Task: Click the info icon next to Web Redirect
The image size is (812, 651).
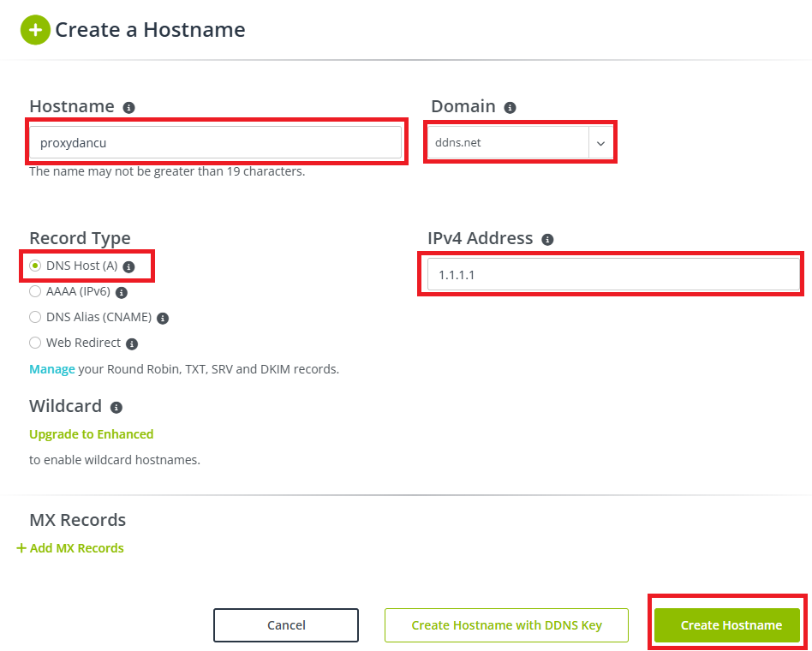Action: 132,343
